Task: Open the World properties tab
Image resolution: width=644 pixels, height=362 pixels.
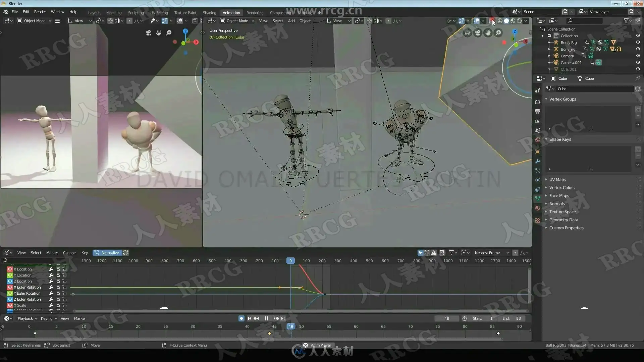Action: tap(538, 140)
